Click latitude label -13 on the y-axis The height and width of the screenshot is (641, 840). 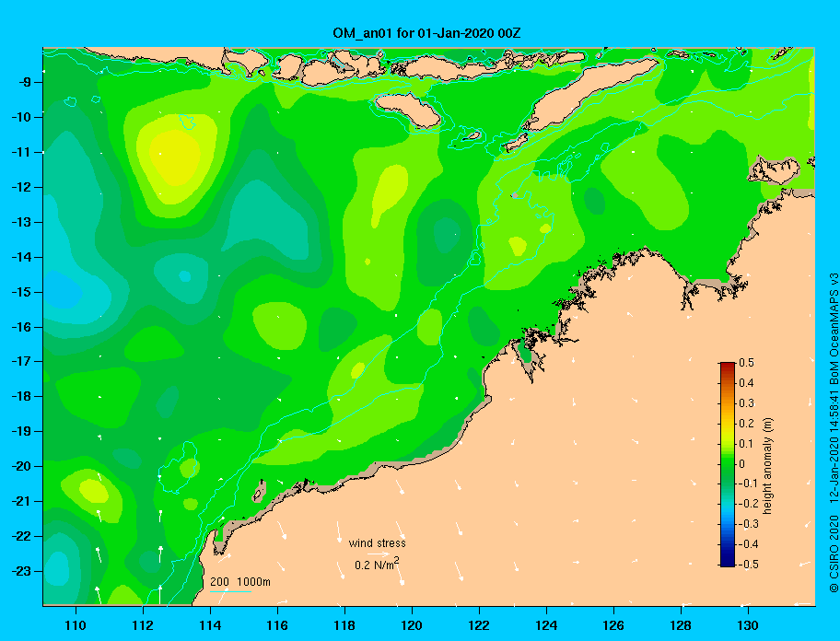point(22,222)
